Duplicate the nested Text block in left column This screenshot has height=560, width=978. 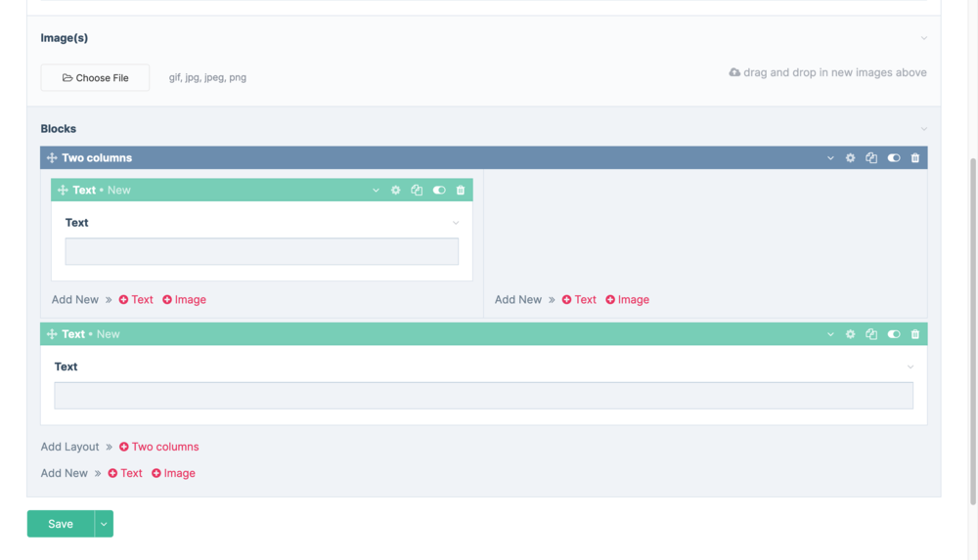pos(417,191)
